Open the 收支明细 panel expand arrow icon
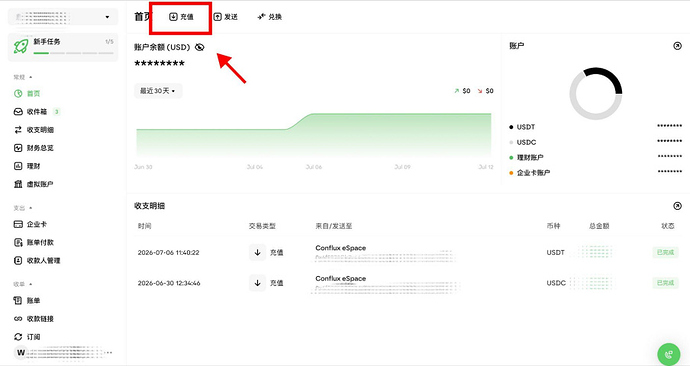This screenshot has height=366, width=690. (677, 206)
